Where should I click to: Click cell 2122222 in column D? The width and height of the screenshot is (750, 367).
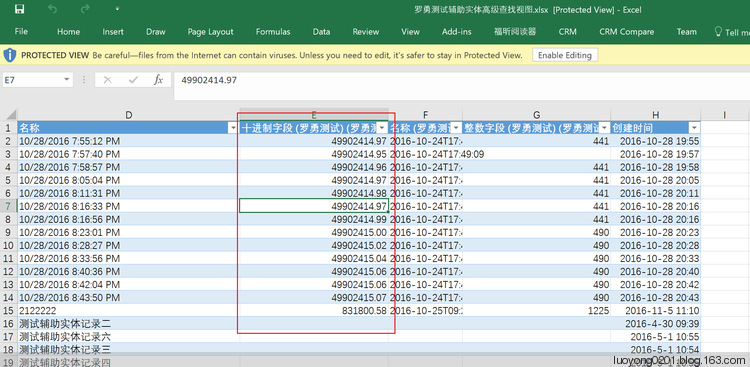[128, 310]
